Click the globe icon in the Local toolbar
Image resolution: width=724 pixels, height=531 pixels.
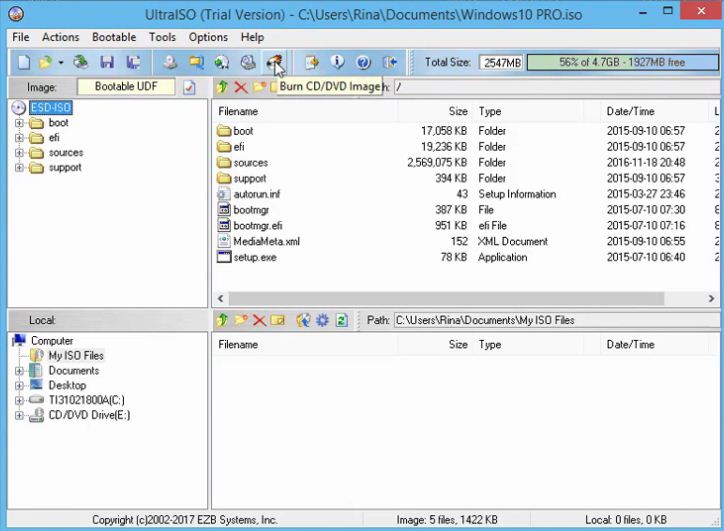coord(303,320)
